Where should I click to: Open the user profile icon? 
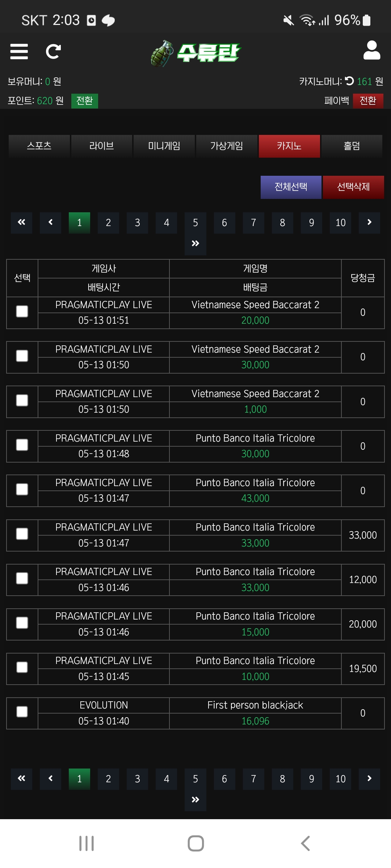pos(372,50)
